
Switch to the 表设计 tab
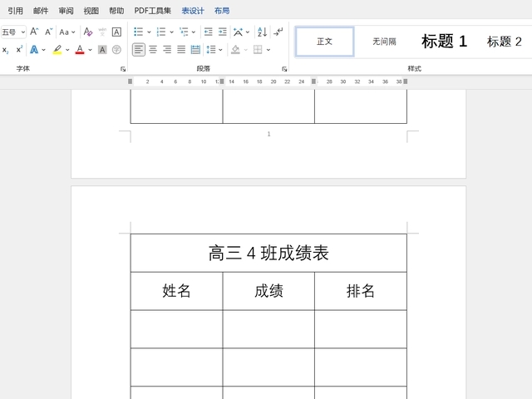[193, 11]
